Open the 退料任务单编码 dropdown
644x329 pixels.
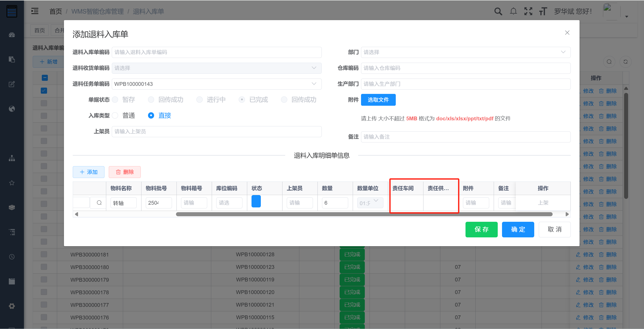pos(217,84)
